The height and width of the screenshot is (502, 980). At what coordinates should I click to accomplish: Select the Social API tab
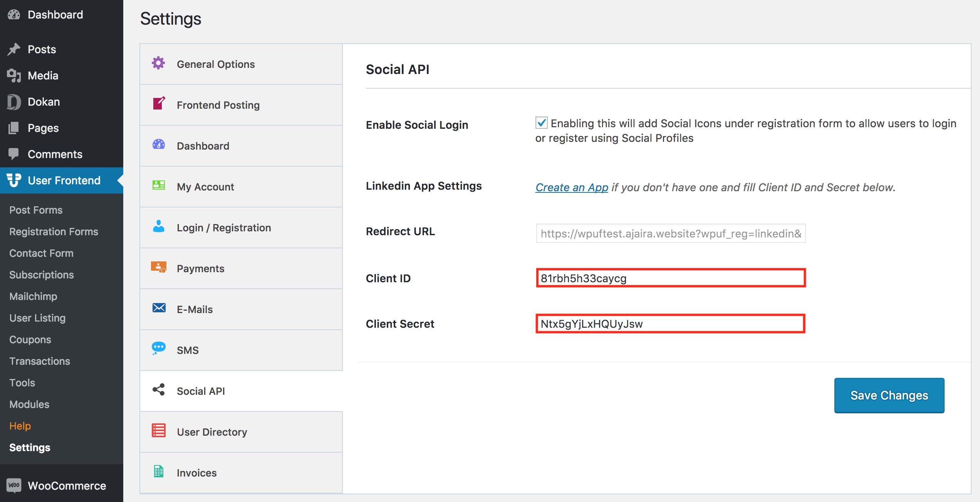[241, 391]
